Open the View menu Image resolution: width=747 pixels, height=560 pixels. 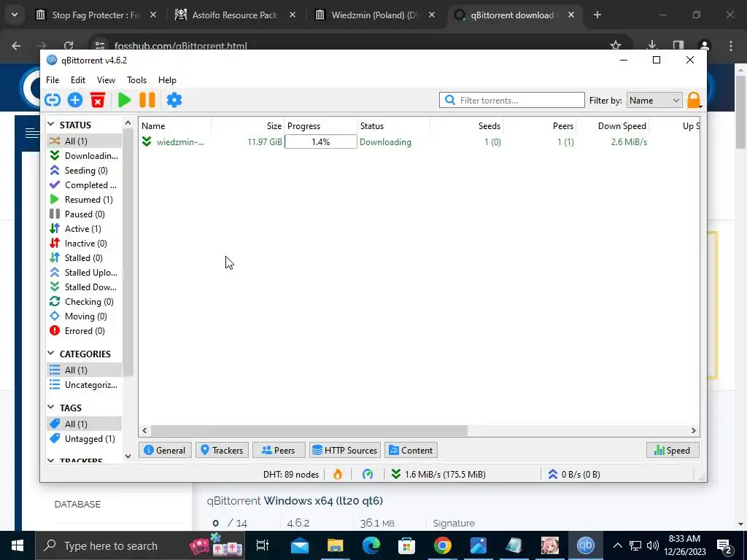point(106,80)
